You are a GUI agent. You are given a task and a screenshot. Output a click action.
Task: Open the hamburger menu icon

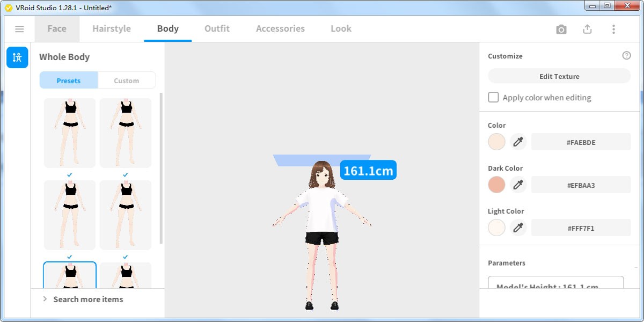19,29
